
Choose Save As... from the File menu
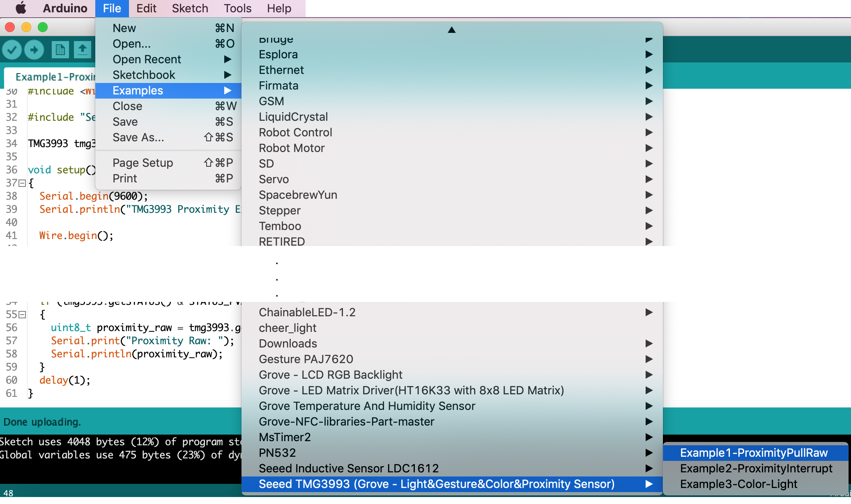138,137
